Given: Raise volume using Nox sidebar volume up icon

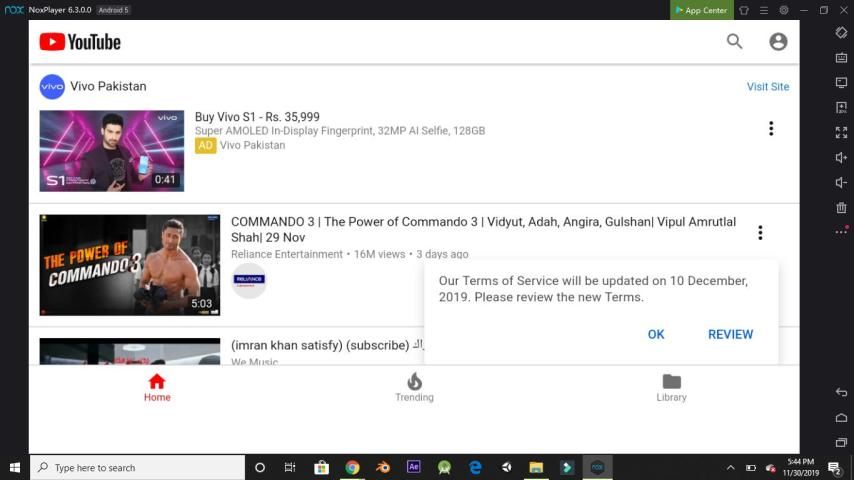Looking at the screenshot, I should [841, 158].
